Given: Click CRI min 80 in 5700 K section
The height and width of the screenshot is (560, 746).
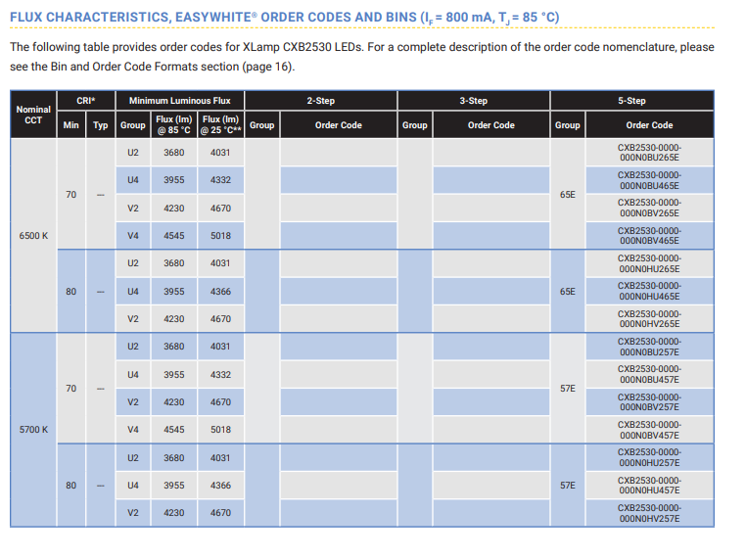Looking at the screenshot, I should click(x=70, y=486).
